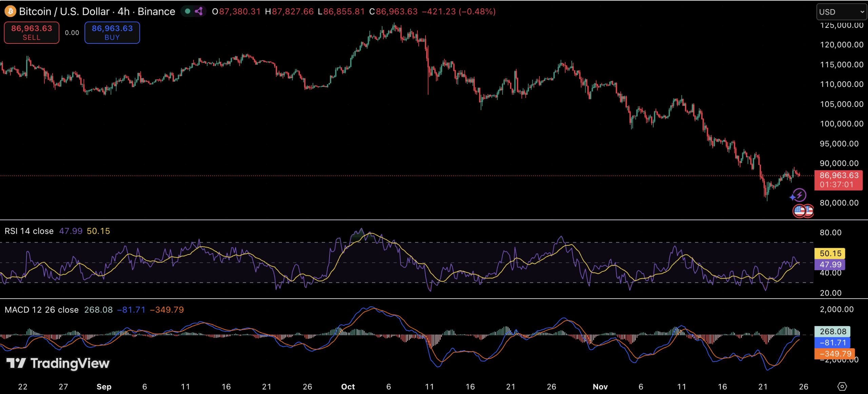
Task: Click the purple 47.99 RSI value label
Action: pyautogui.click(x=830, y=264)
